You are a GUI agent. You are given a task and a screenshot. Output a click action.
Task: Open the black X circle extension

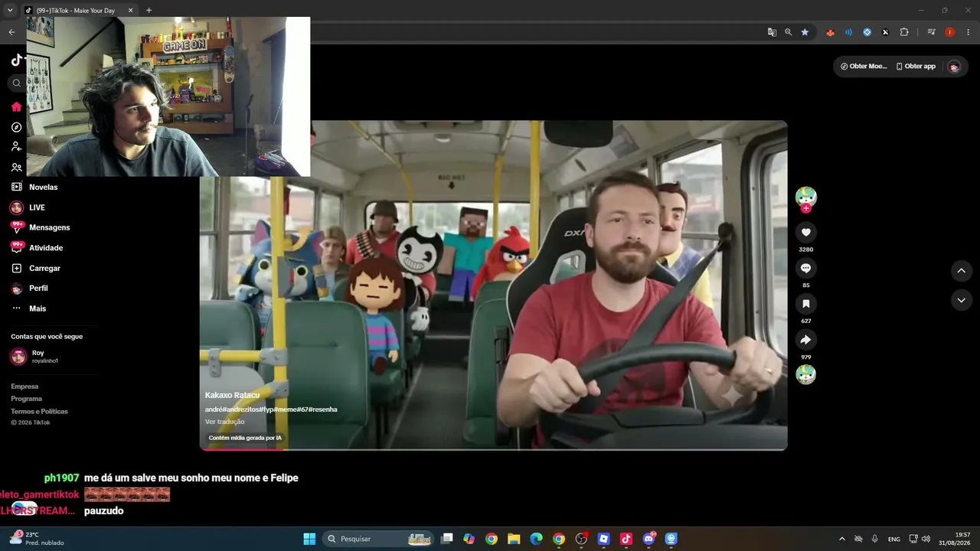[885, 32]
